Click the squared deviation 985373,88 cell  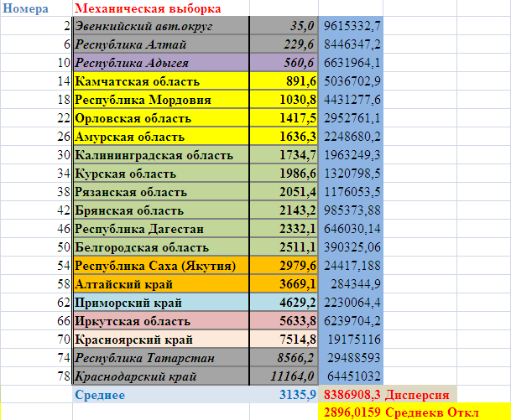click(x=351, y=210)
